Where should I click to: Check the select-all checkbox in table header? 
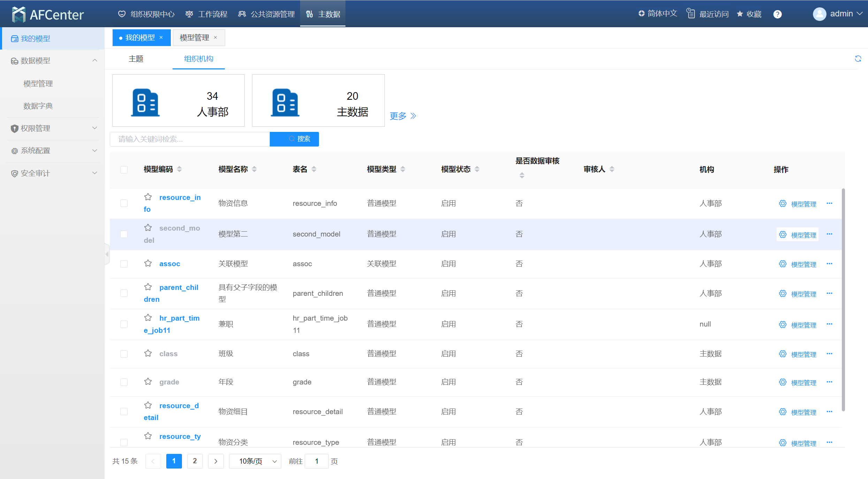(x=124, y=170)
